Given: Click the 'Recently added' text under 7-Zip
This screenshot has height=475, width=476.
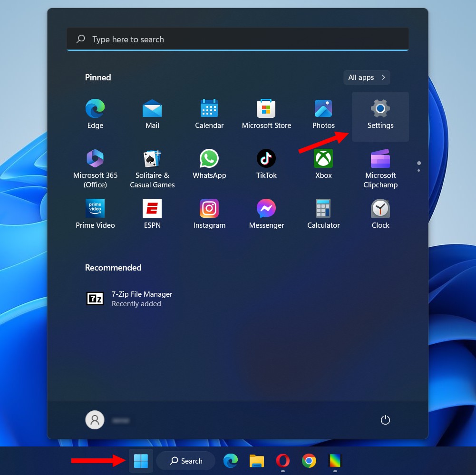Looking at the screenshot, I should pos(136,304).
